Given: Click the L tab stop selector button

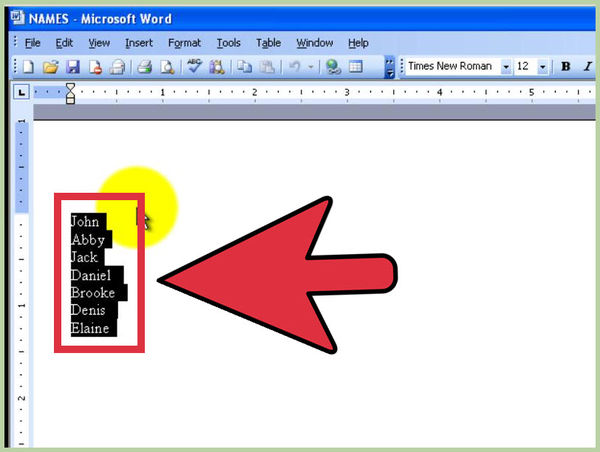Looking at the screenshot, I should click(x=21, y=92).
